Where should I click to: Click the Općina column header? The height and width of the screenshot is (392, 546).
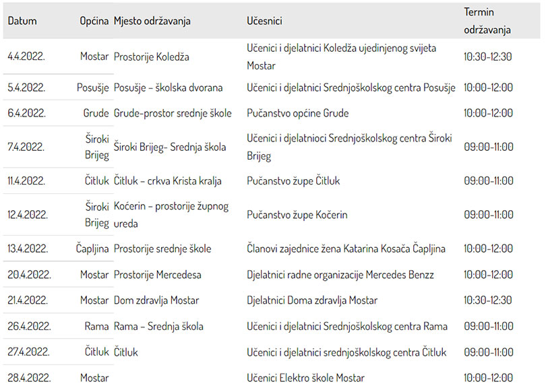(x=94, y=21)
